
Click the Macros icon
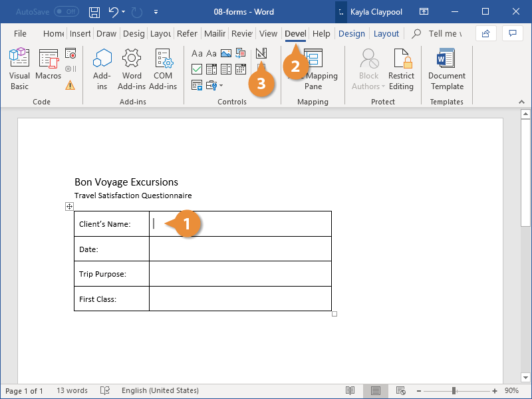pyautogui.click(x=48, y=66)
